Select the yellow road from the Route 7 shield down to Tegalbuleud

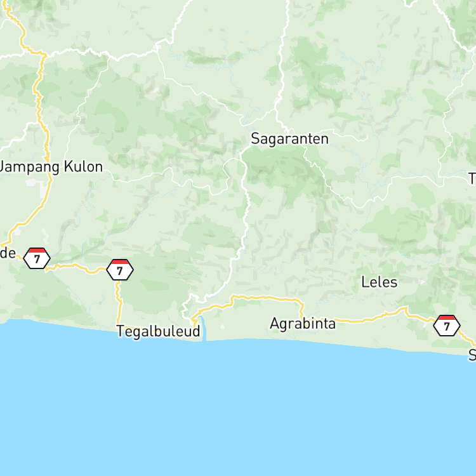click(x=119, y=302)
